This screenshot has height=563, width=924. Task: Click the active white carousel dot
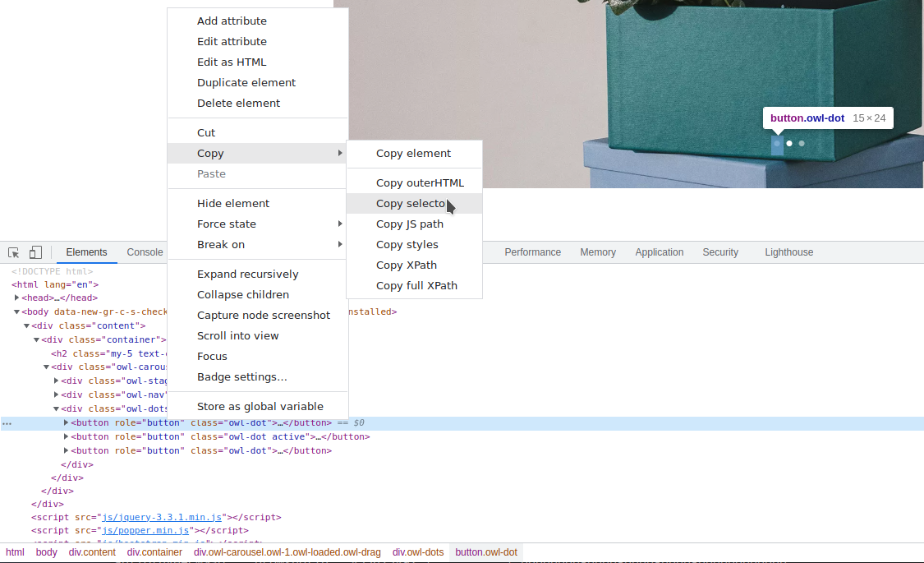click(x=789, y=143)
